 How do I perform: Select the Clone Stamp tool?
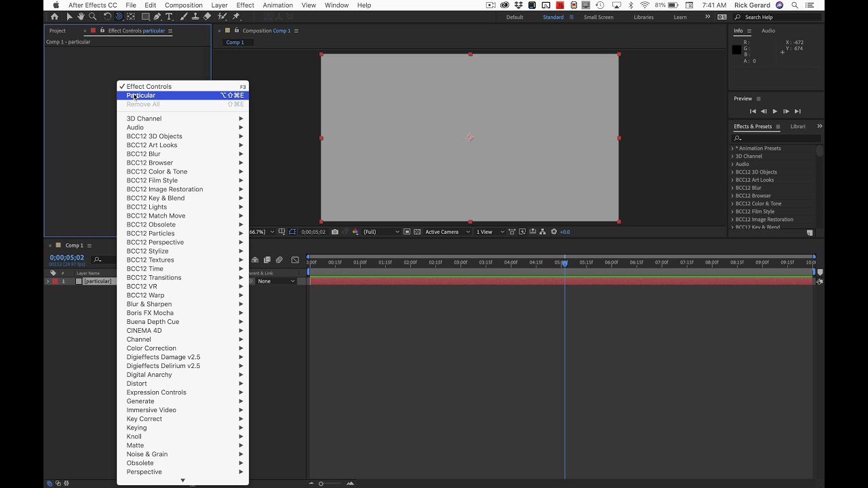click(195, 17)
